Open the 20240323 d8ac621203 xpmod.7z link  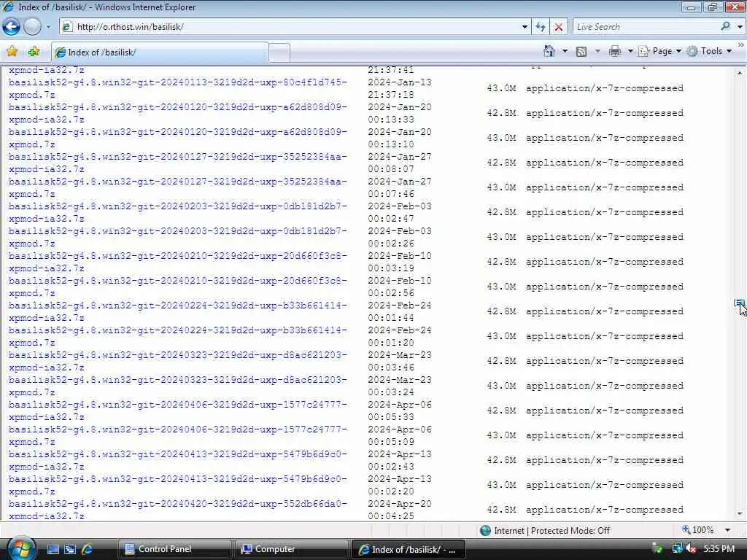178,385
